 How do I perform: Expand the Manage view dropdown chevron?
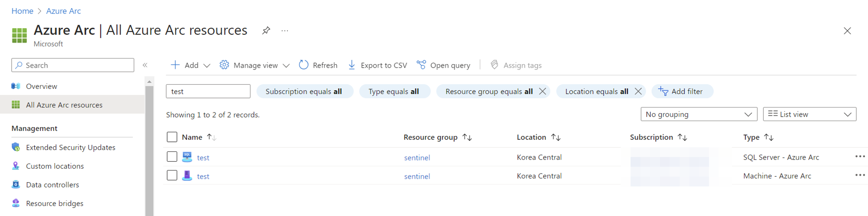click(x=286, y=65)
